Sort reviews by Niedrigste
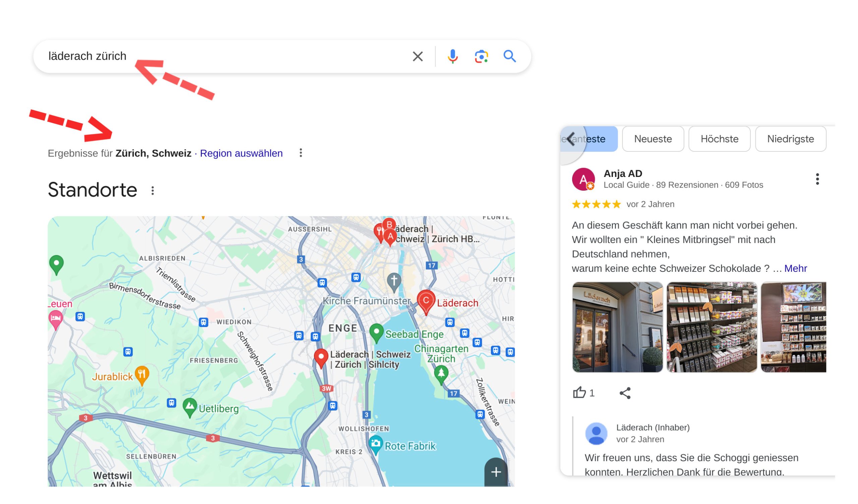 click(x=790, y=139)
